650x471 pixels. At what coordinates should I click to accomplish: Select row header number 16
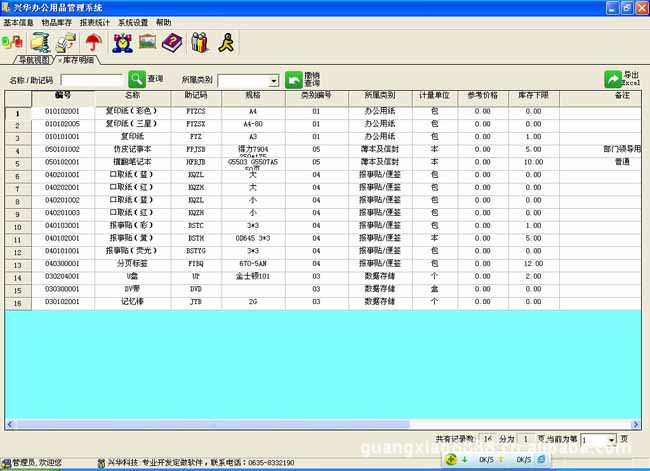coord(18,303)
